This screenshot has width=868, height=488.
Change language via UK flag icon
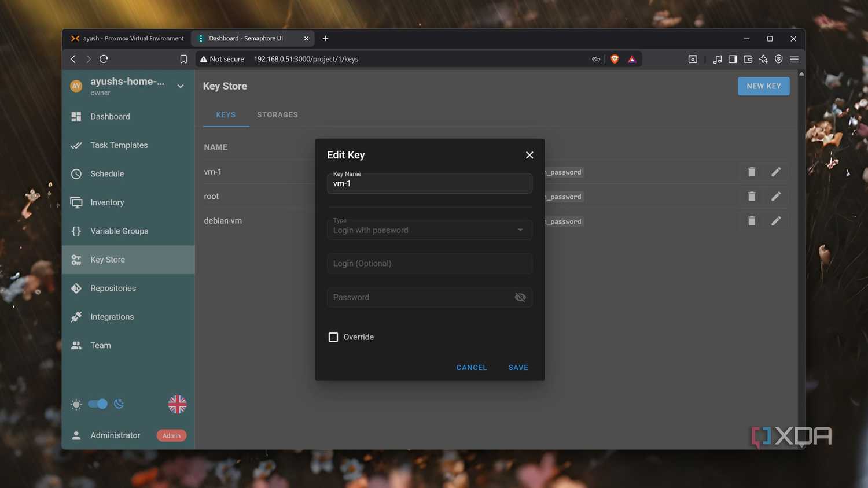[x=178, y=404]
